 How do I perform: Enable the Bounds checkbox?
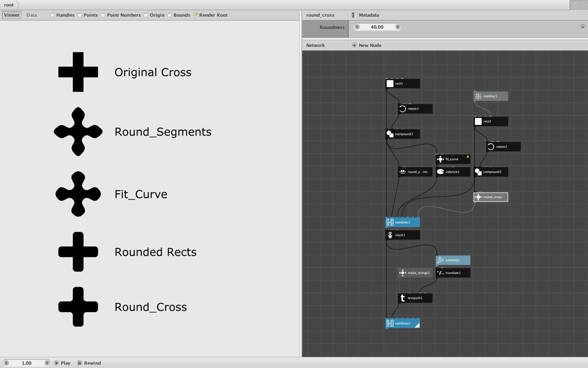[169, 15]
